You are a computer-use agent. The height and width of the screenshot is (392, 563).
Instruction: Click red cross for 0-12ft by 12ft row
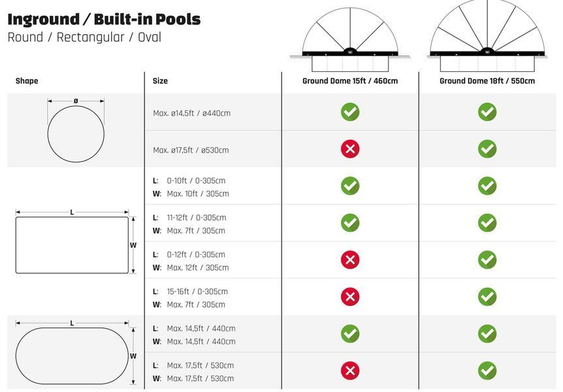coord(350,260)
